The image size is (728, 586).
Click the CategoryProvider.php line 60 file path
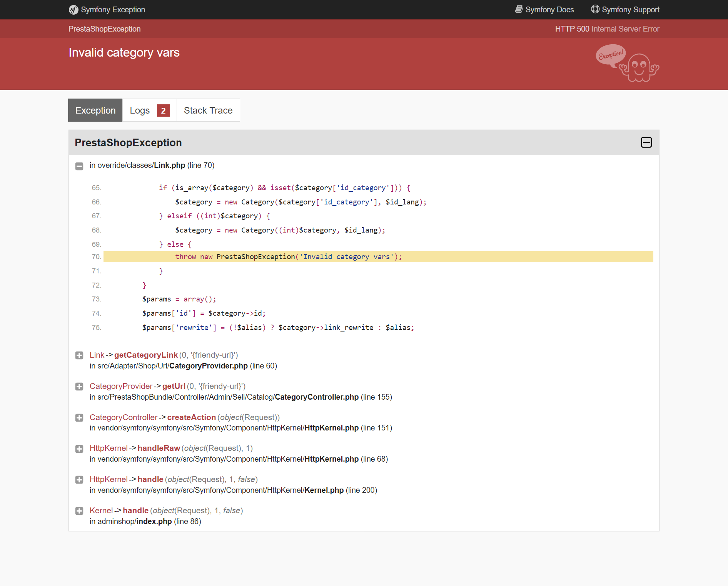click(x=184, y=366)
